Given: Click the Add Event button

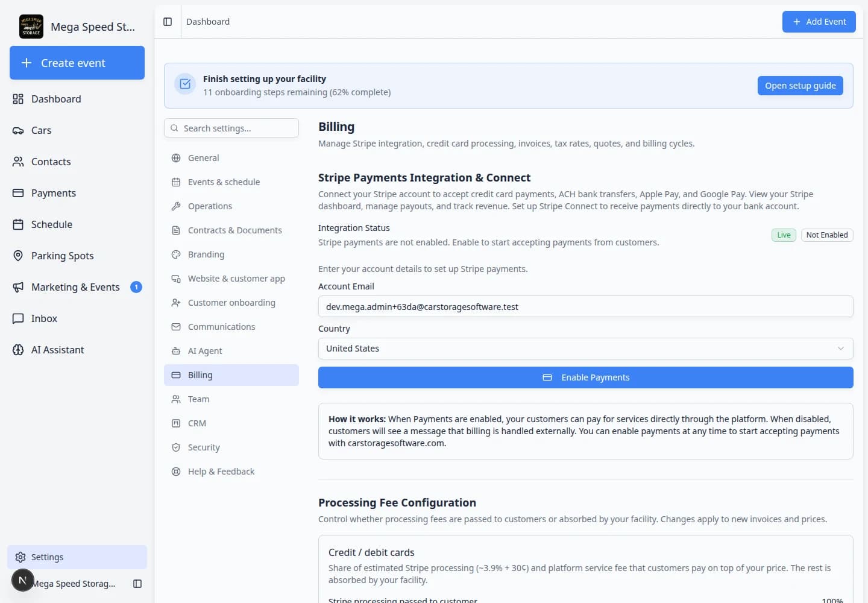Looking at the screenshot, I should coord(819,22).
